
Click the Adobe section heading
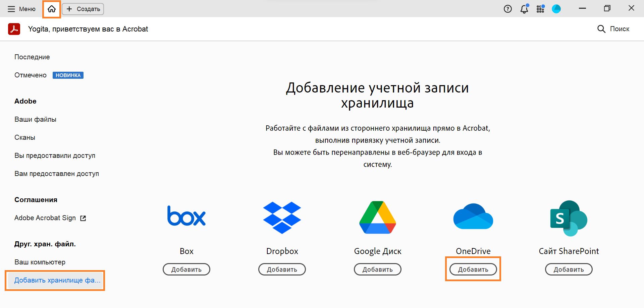(25, 101)
